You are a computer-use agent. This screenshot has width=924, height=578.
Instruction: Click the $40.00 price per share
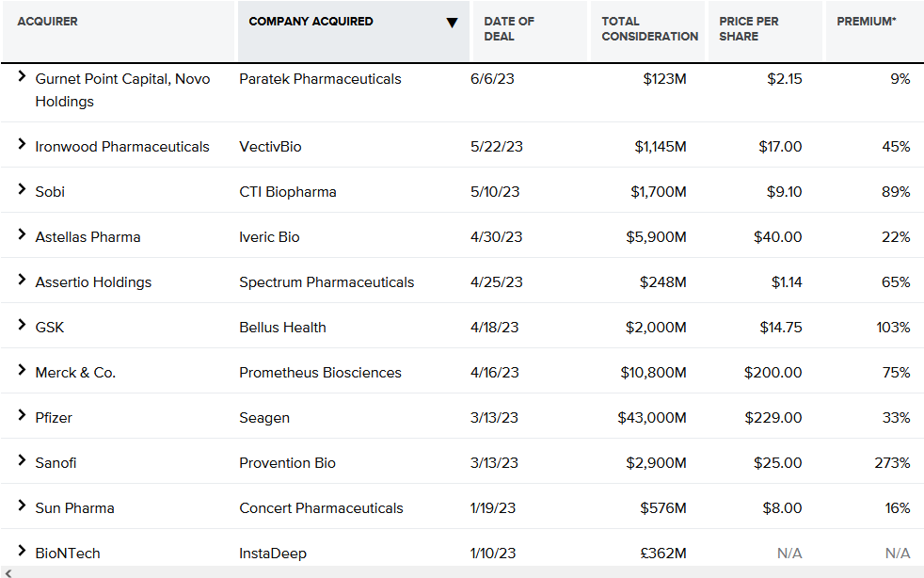pos(778,237)
